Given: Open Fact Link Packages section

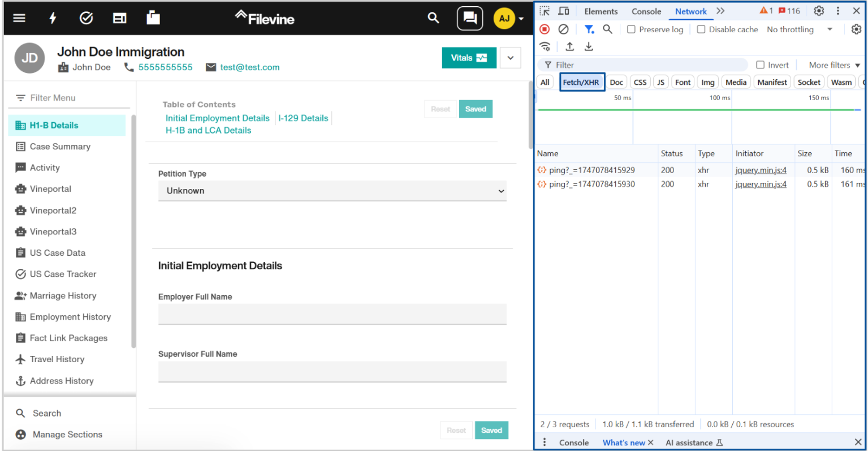Looking at the screenshot, I should click(68, 338).
